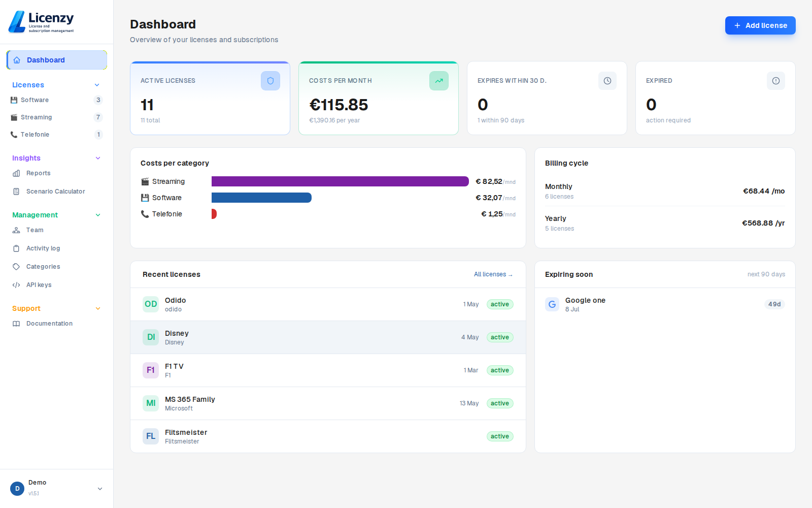Open Documentation page
812x508 pixels.
pos(57,324)
